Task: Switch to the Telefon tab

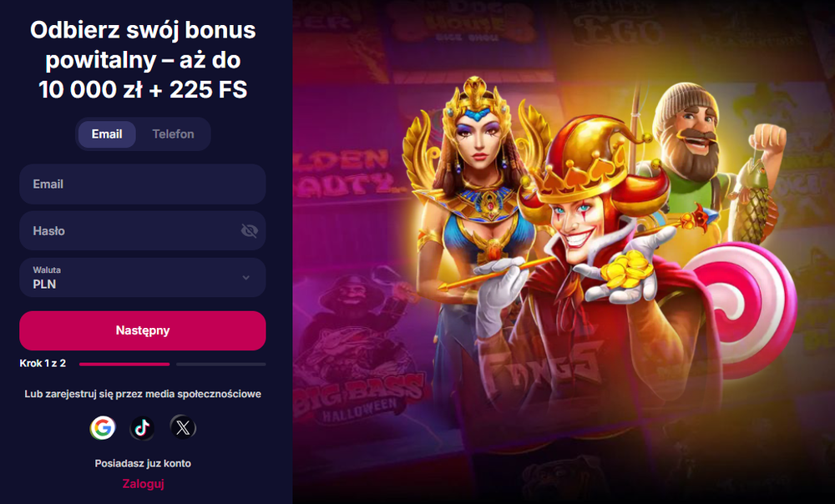Action: tap(173, 134)
